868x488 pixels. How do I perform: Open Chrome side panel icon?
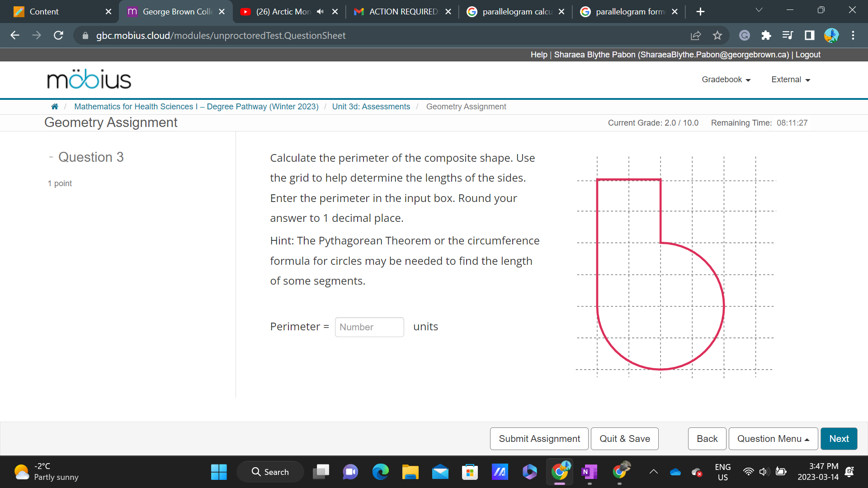(x=809, y=35)
